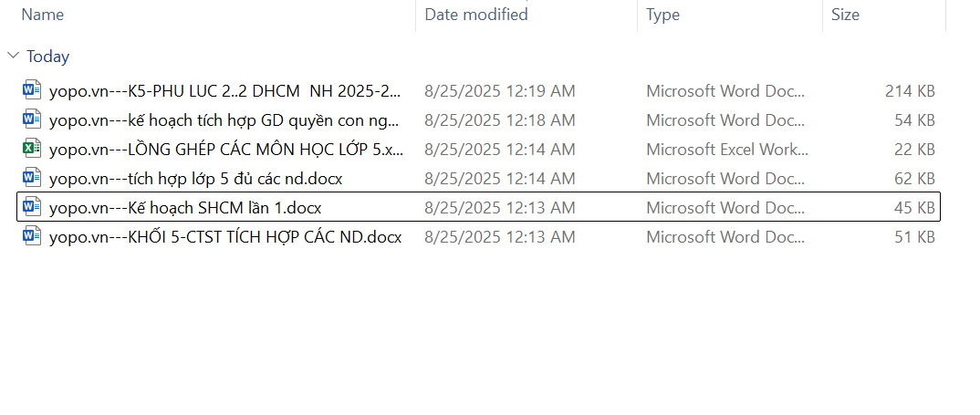Click the 214 KB size value

910,91
